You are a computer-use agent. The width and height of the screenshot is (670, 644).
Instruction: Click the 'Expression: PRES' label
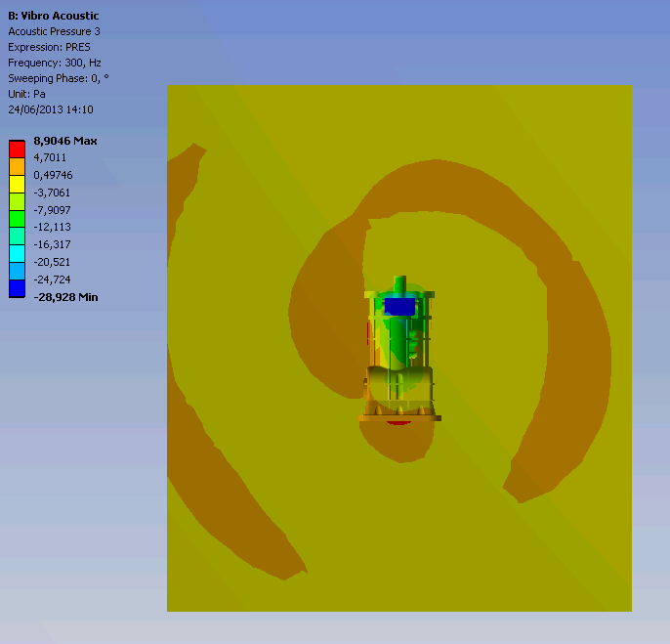49,47
